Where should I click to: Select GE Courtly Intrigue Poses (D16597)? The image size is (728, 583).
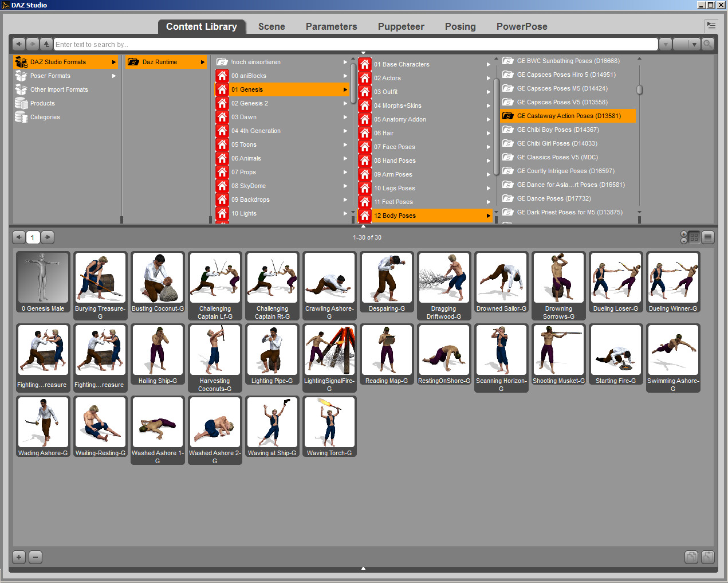coord(568,171)
